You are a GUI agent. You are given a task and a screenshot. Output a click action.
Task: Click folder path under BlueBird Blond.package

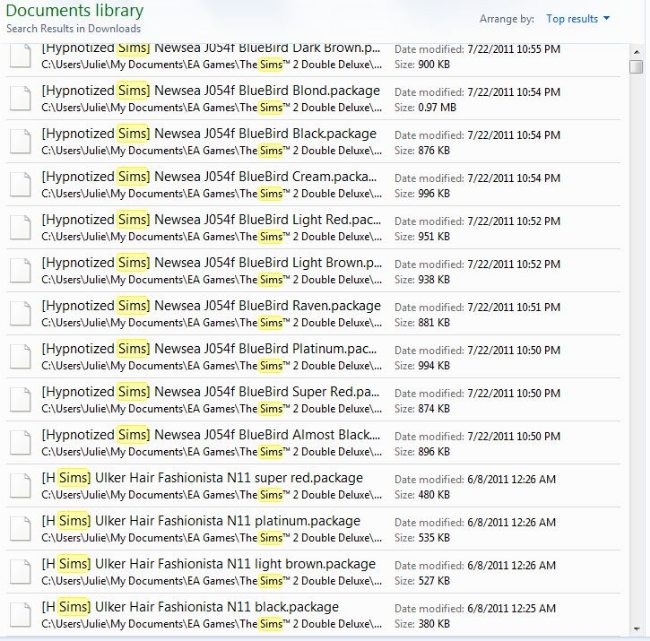coord(211,108)
